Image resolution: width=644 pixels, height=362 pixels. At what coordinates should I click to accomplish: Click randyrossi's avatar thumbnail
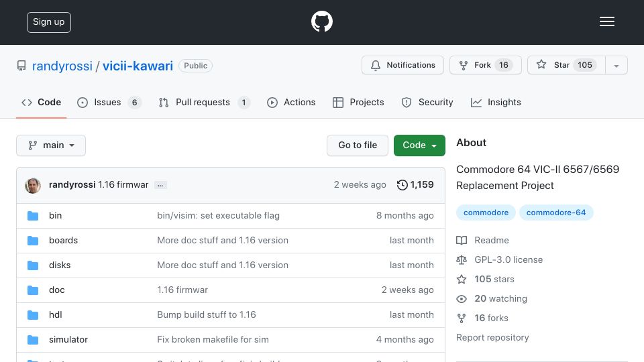(33, 185)
